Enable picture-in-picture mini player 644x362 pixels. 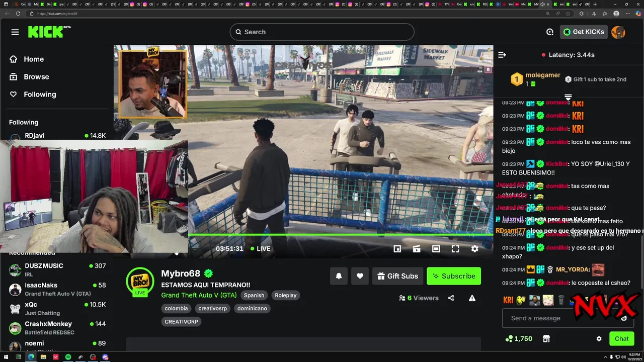click(397, 249)
